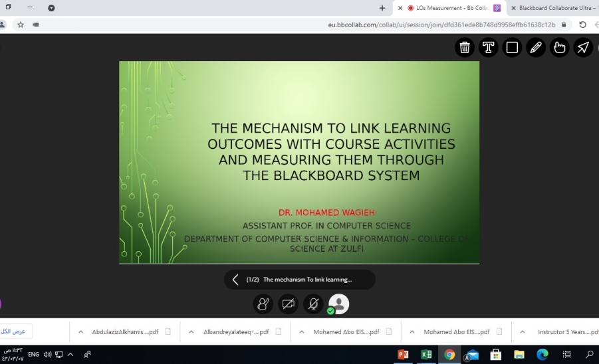Open the Chrome profile avatar icon
The height and width of the screenshot is (364, 599).
pos(2,25)
